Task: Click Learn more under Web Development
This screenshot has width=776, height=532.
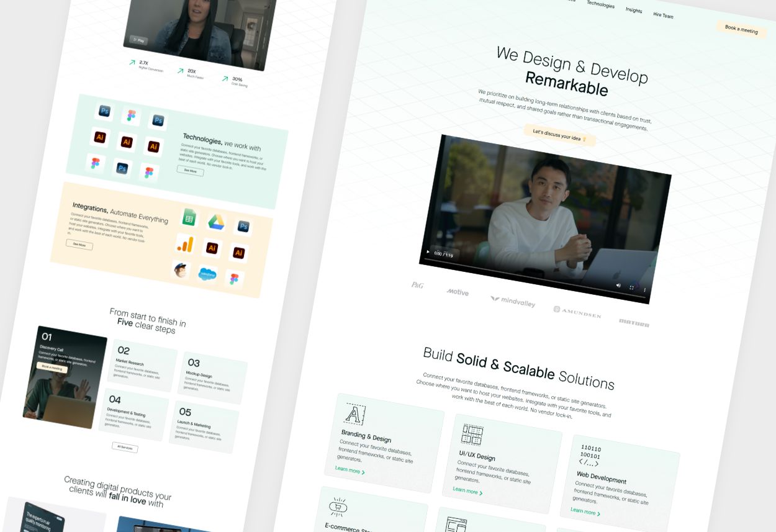Action: [585, 512]
